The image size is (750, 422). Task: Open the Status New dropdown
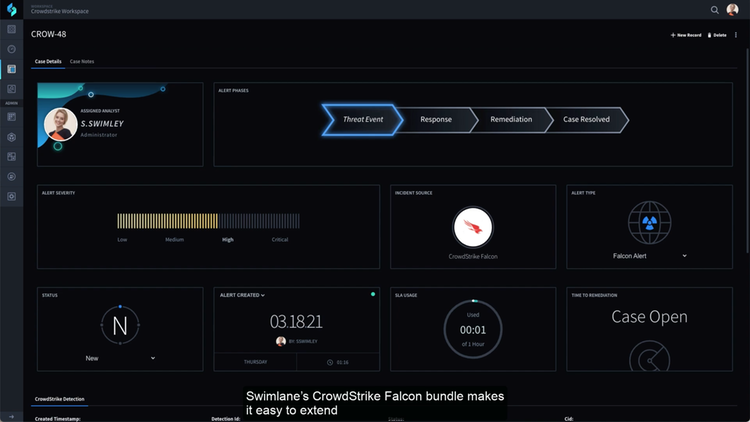(x=120, y=358)
